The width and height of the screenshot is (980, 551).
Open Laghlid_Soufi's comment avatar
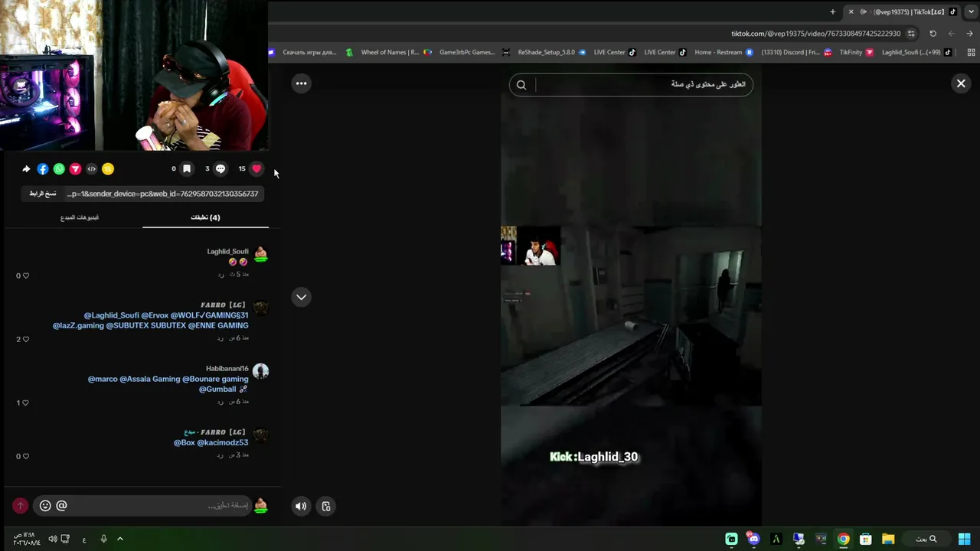(260, 254)
